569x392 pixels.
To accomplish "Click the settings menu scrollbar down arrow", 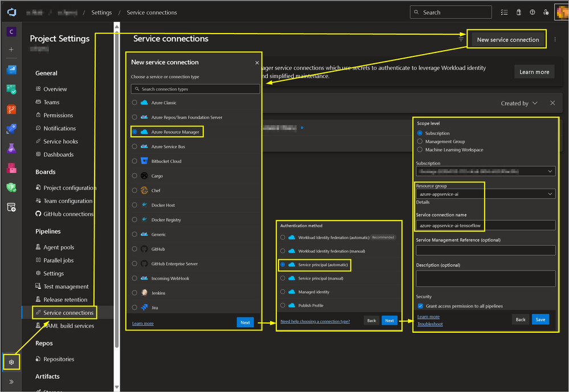I will coord(117,387).
